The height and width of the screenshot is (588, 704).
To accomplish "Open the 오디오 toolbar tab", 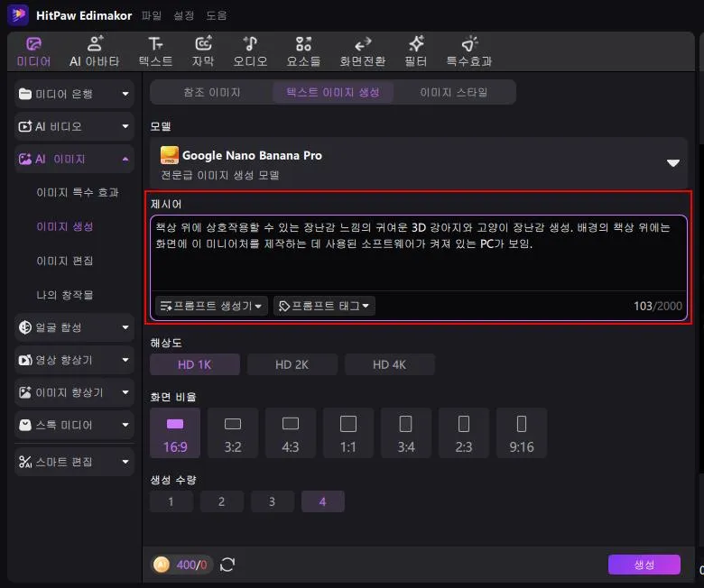I will [250, 52].
